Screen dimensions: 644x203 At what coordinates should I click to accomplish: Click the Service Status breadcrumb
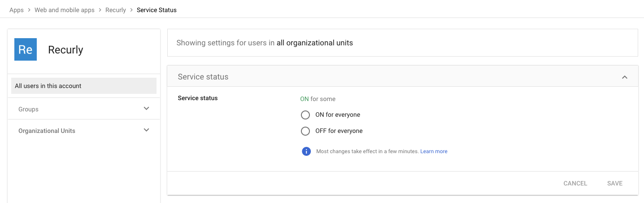[x=157, y=10]
